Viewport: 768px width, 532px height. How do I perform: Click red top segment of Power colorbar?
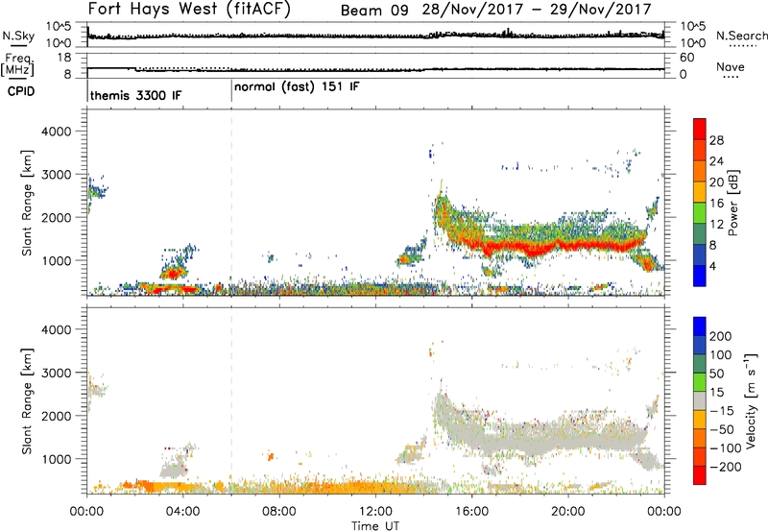click(x=700, y=129)
